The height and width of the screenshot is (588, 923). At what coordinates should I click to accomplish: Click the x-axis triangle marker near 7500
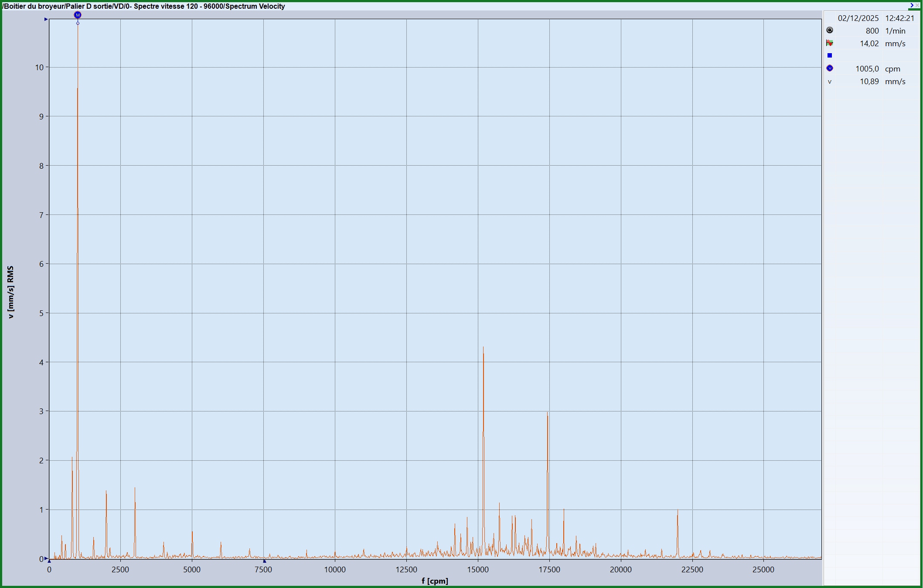[x=264, y=561]
